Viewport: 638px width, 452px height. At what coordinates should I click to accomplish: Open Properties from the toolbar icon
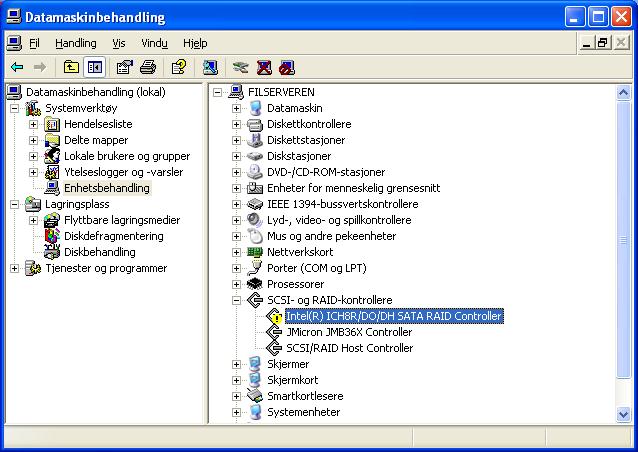[x=125, y=67]
